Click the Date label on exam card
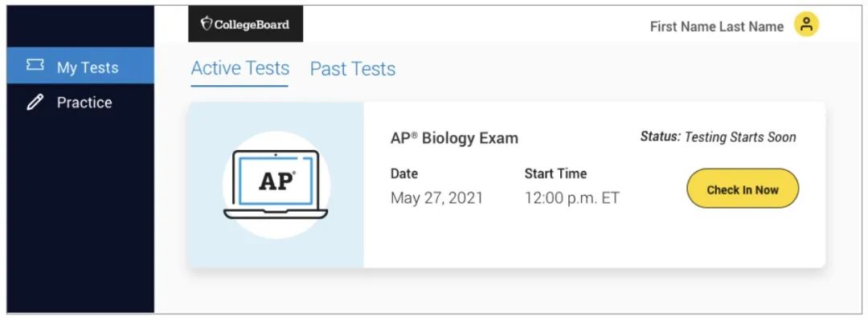 click(404, 173)
